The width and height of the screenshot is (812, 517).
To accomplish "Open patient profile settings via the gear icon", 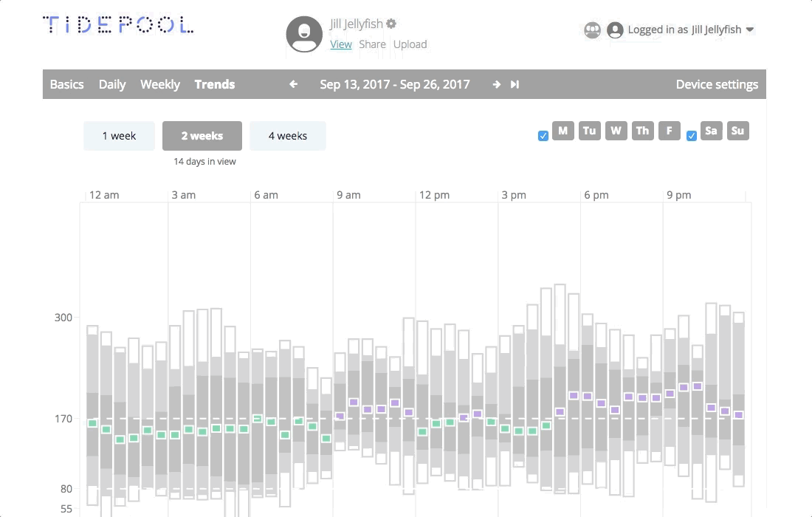I will [x=390, y=24].
